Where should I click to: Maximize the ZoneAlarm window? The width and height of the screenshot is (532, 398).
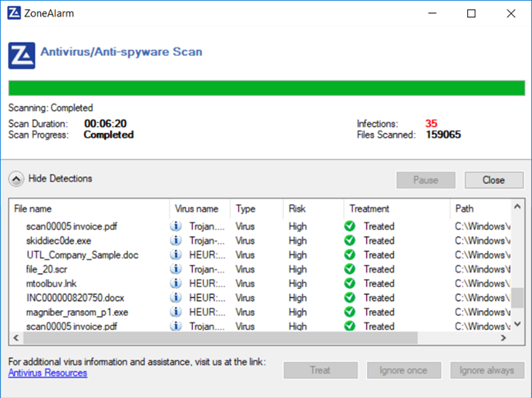point(471,13)
